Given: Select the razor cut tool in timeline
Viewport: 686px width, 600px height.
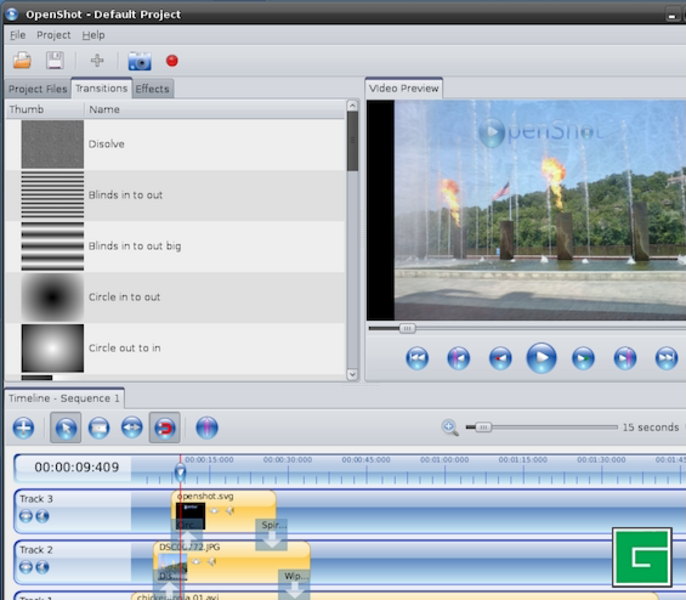Looking at the screenshot, I should 98,428.
